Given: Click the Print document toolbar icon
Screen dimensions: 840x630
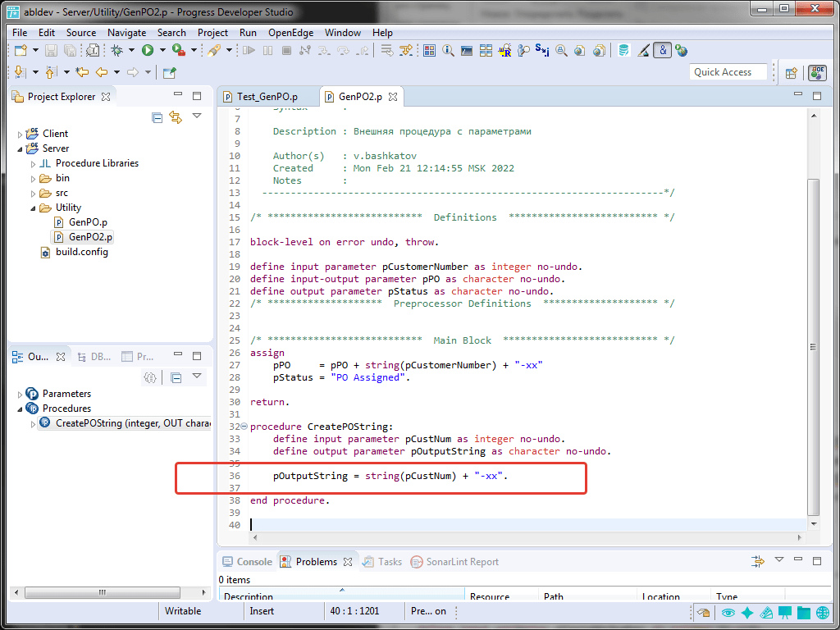Looking at the screenshot, I should [93, 51].
